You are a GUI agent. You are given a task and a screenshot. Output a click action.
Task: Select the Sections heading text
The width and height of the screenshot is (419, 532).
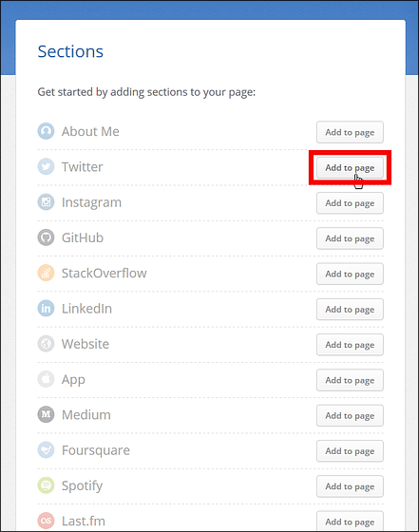tap(70, 51)
